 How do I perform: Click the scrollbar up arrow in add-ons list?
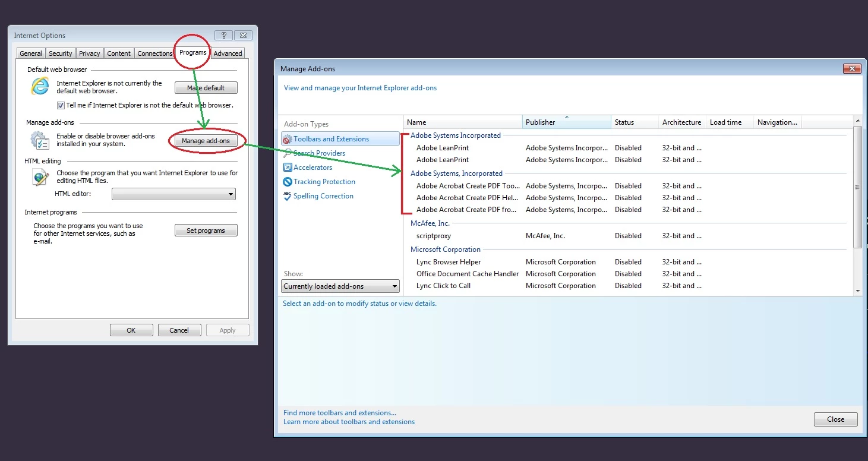pos(857,121)
